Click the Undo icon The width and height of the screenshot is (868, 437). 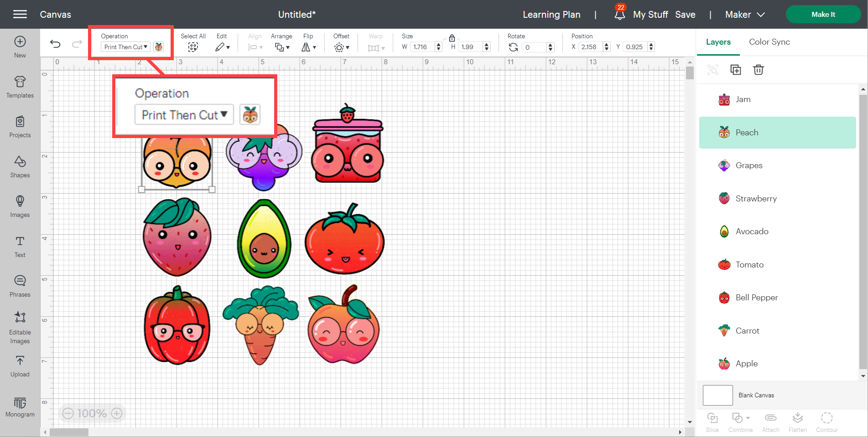55,43
